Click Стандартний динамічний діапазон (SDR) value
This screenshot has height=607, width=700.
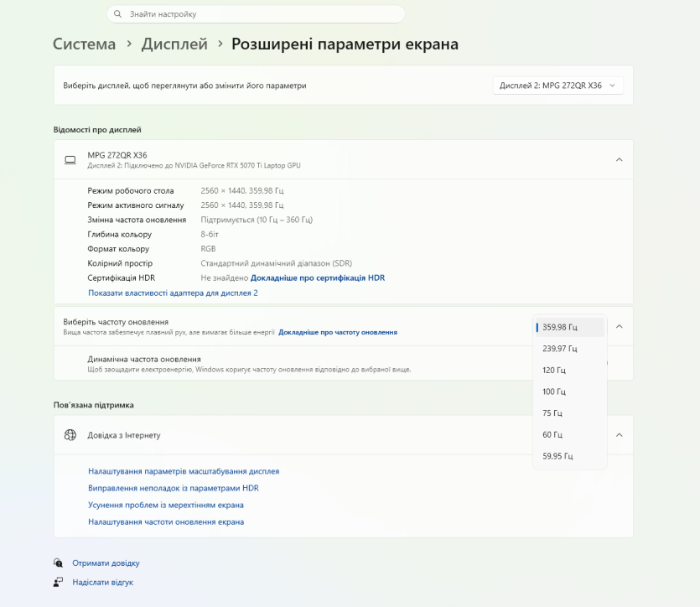tap(277, 263)
